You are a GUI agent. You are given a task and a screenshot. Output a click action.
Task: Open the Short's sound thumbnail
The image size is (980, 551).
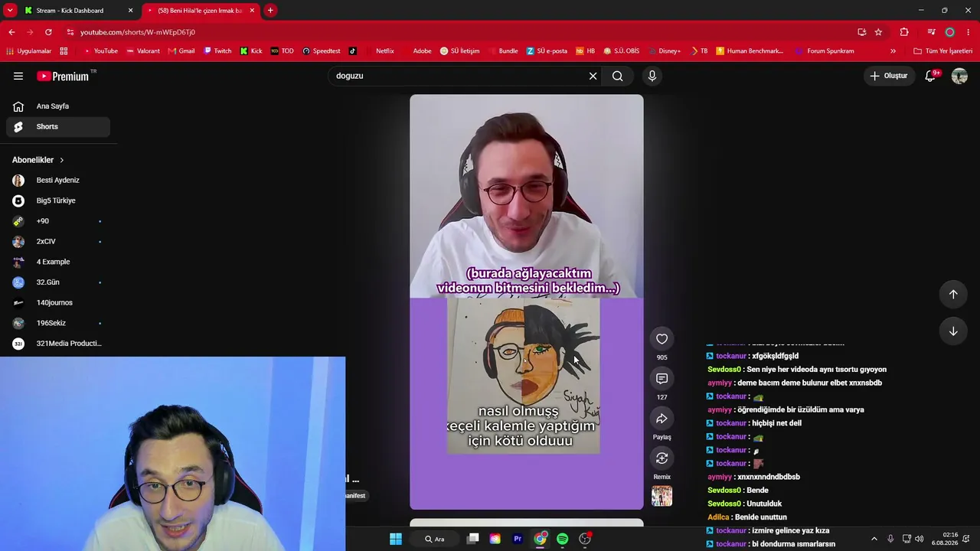pos(662,496)
